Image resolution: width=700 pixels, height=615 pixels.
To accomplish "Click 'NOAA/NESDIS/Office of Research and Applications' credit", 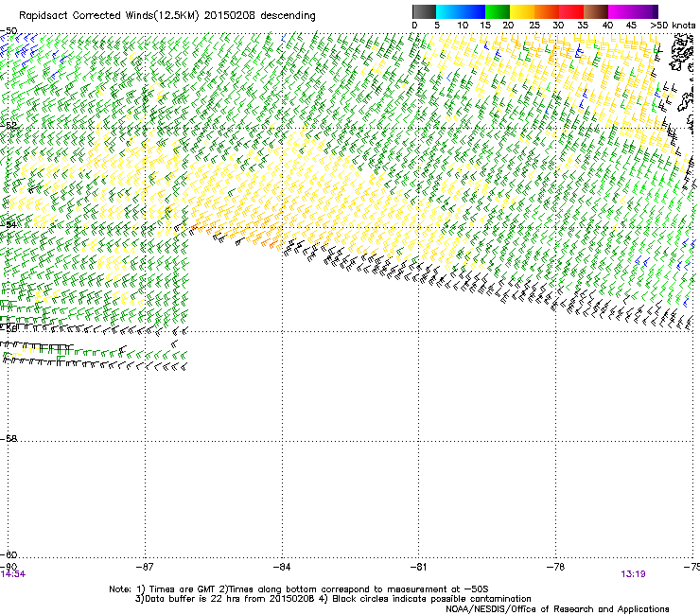I will (x=557, y=609).
